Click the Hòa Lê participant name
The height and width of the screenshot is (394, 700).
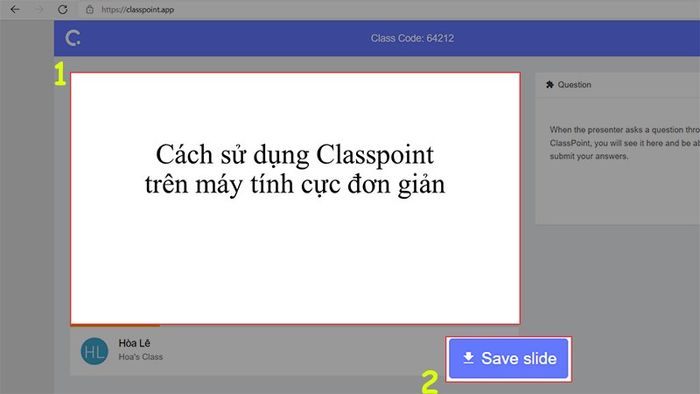click(x=134, y=343)
